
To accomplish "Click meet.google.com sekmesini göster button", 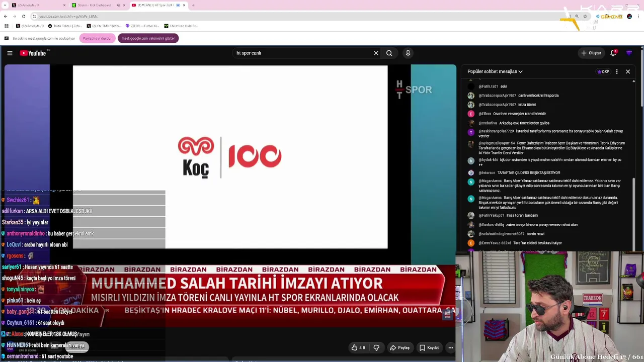I will 148,38.
